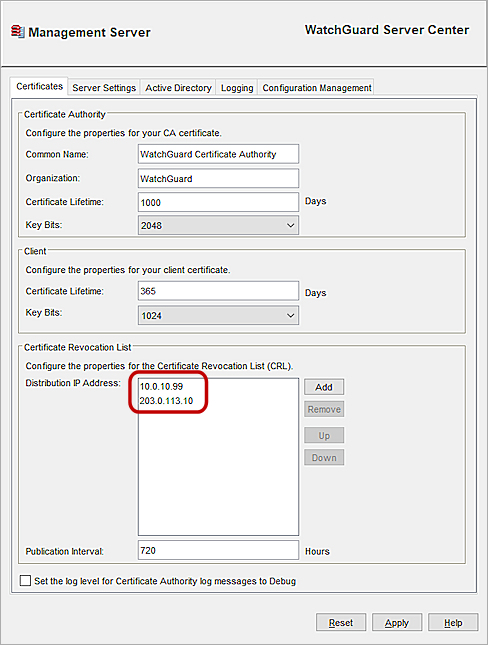
Task: Click the Down button
Action: coord(324,457)
